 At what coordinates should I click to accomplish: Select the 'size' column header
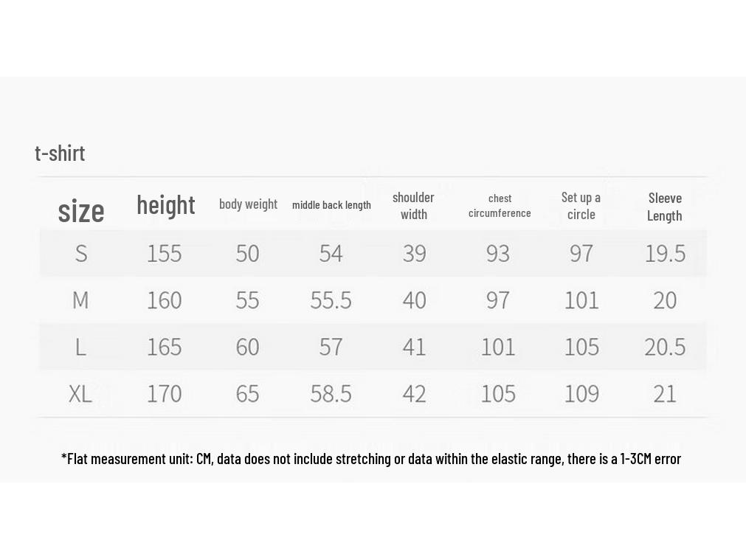tap(81, 211)
